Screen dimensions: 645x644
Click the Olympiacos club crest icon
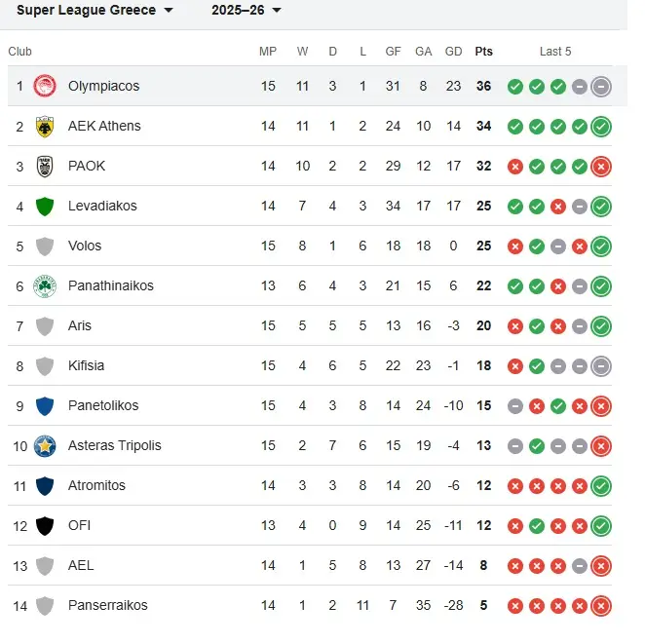(45, 86)
